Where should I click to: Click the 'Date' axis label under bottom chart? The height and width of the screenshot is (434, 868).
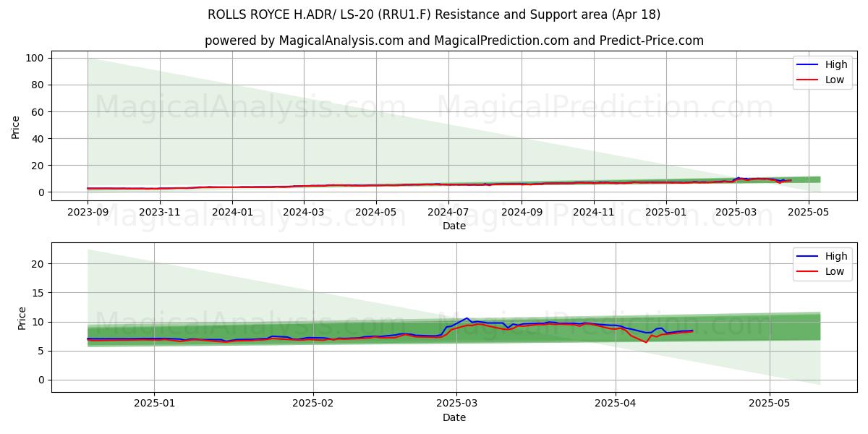[454, 417]
